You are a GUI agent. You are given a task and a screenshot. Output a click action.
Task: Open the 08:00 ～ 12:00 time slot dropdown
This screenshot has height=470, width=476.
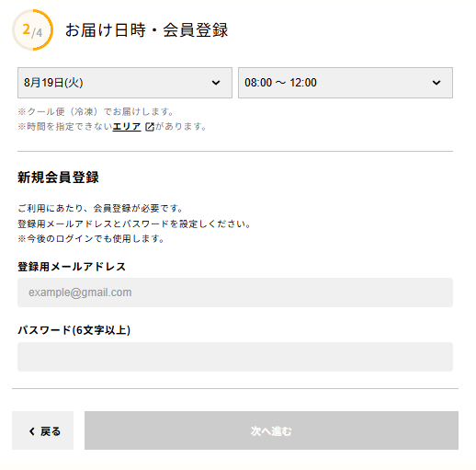pos(346,83)
